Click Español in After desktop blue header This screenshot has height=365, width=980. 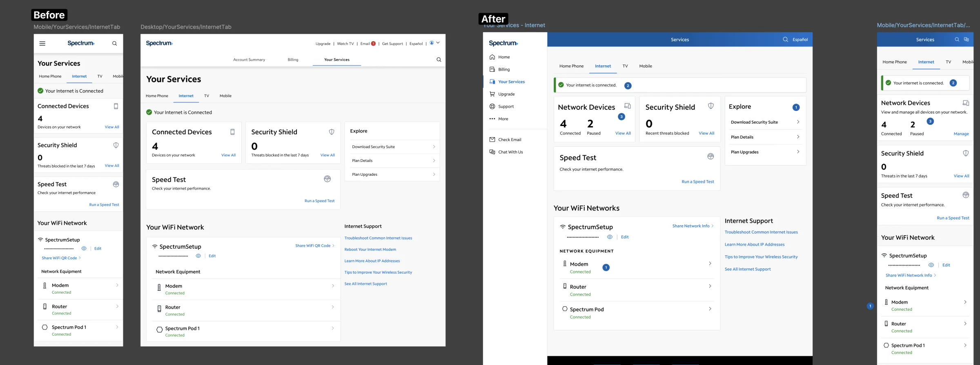[x=800, y=40]
